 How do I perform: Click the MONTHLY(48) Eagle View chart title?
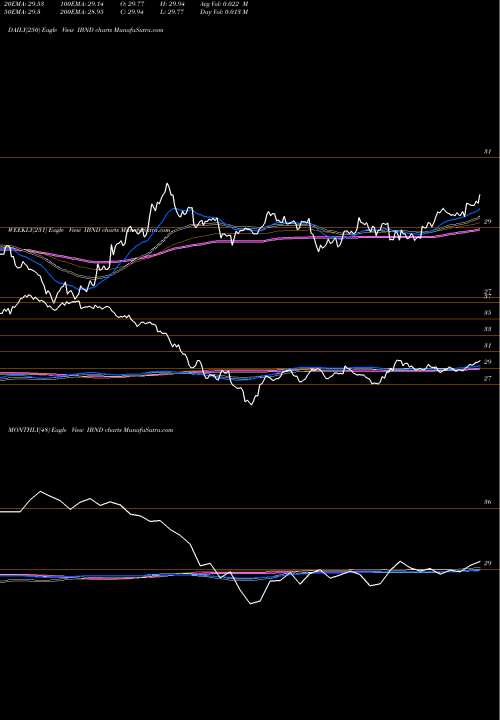90,430
